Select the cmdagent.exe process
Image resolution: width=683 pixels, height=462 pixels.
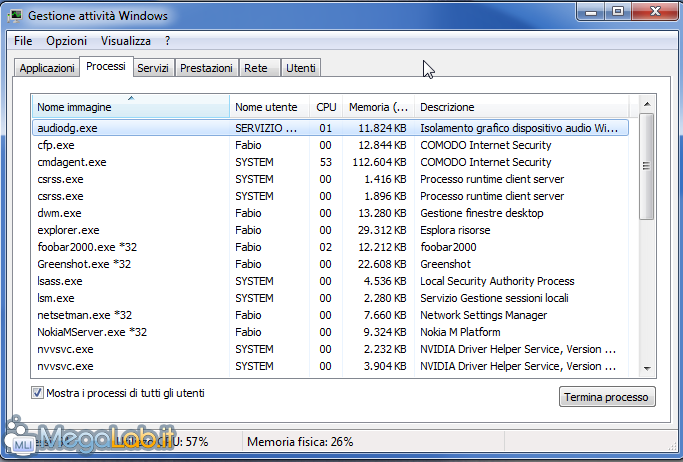tap(330, 162)
